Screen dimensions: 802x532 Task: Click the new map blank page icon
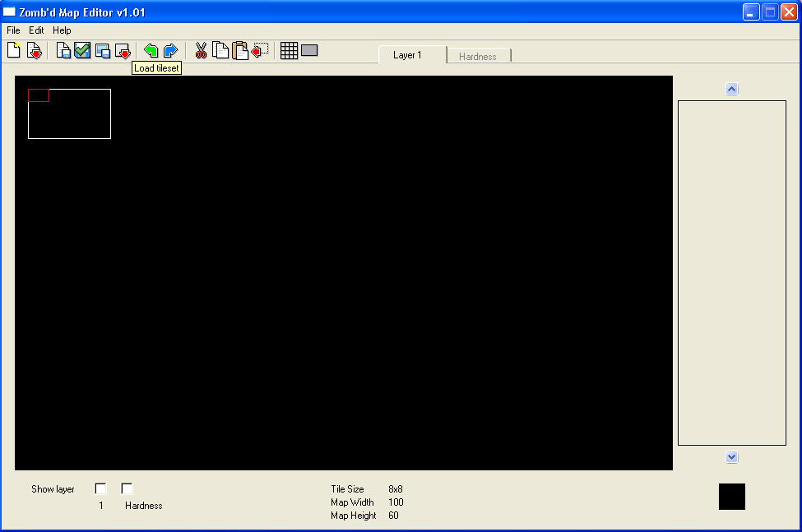coord(13,51)
